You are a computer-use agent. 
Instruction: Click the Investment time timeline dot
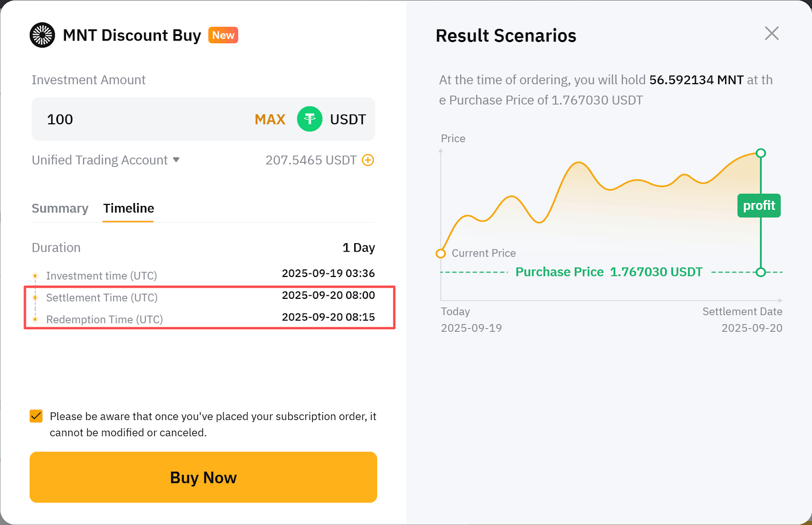tap(35, 276)
